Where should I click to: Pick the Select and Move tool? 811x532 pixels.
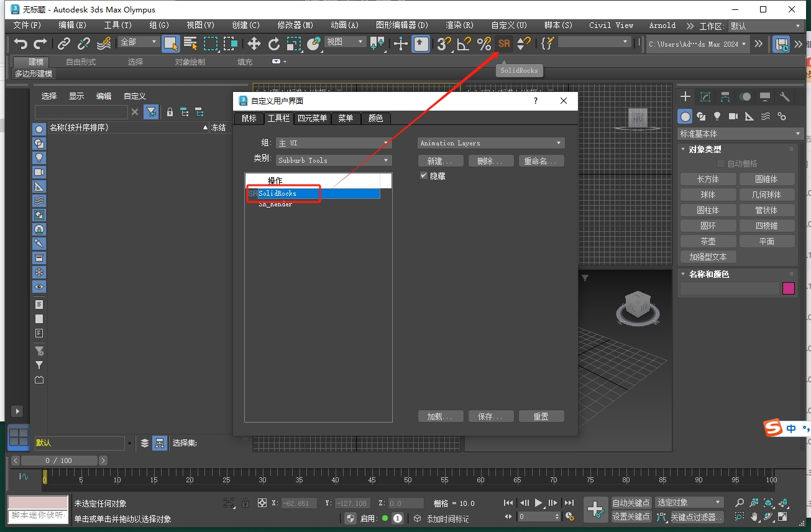click(x=254, y=44)
